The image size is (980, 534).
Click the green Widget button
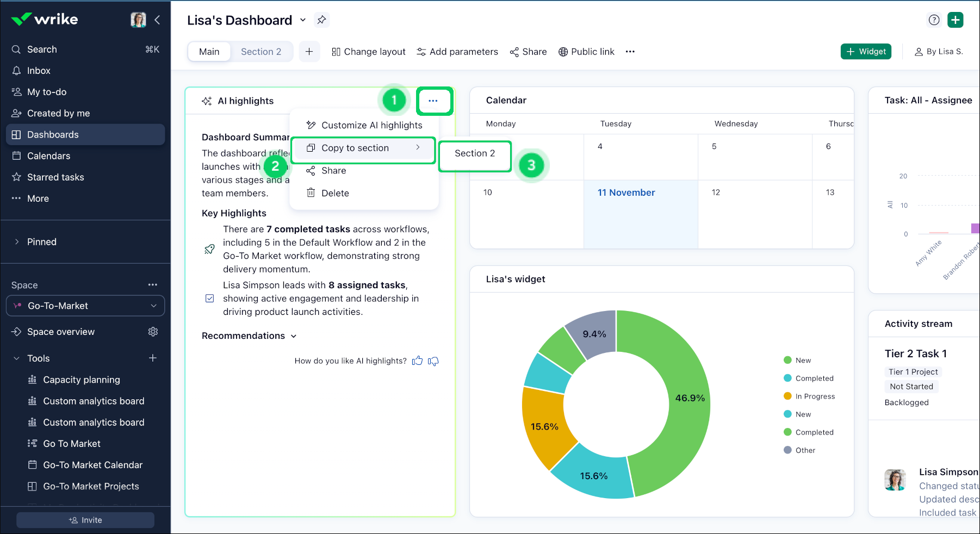pyautogui.click(x=866, y=52)
